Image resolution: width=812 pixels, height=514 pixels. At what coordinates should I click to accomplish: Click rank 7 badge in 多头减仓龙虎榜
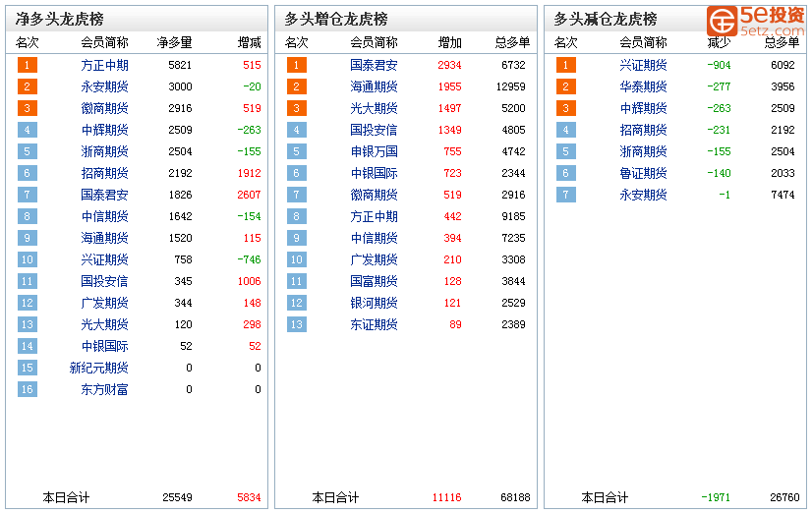(x=565, y=196)
